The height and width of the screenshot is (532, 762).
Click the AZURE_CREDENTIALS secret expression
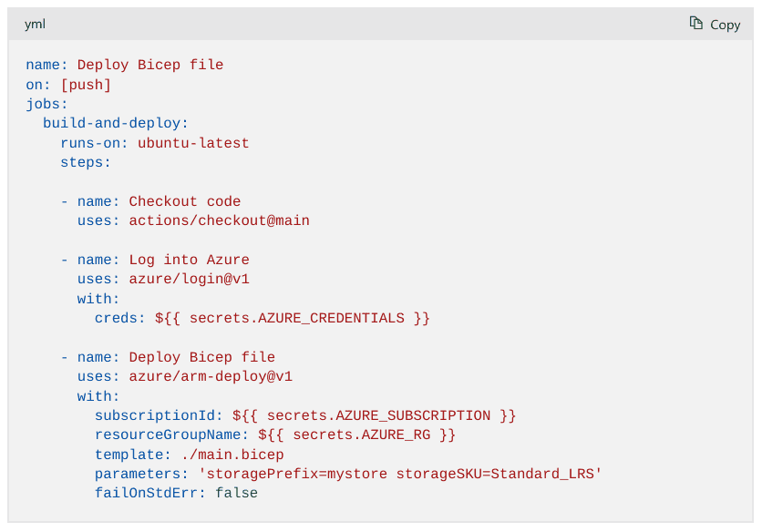pyautogui.click(x=292, y=318)
